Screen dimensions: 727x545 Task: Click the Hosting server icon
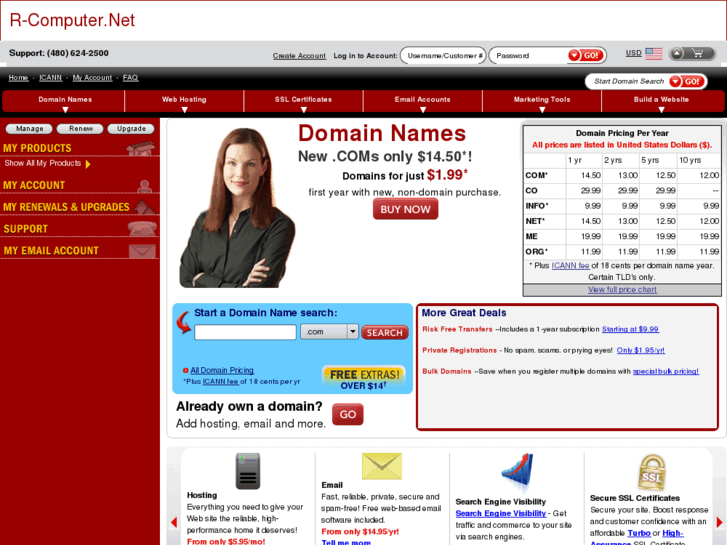click(248, 471)
